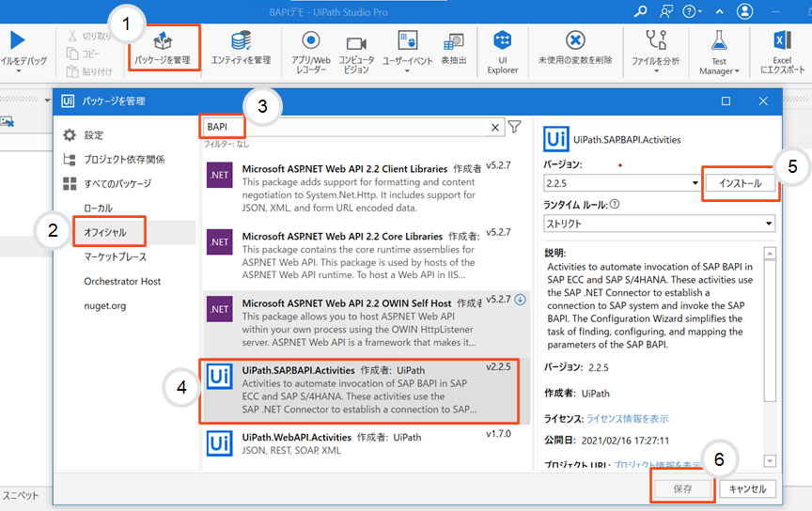The image size is (812, 511).
Task: Click the Ui icon of UiPath.WebAPI.Activities
Action: tap(220, 444)
